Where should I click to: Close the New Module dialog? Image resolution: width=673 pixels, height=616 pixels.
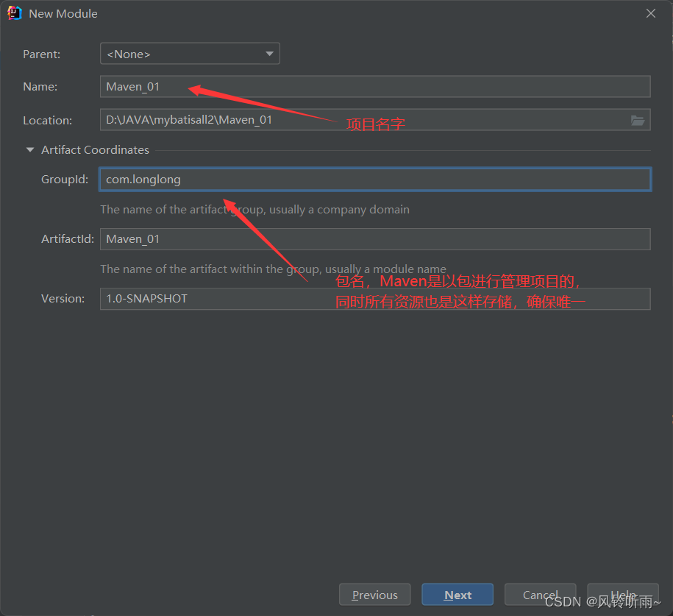click(x=650, y=13)
